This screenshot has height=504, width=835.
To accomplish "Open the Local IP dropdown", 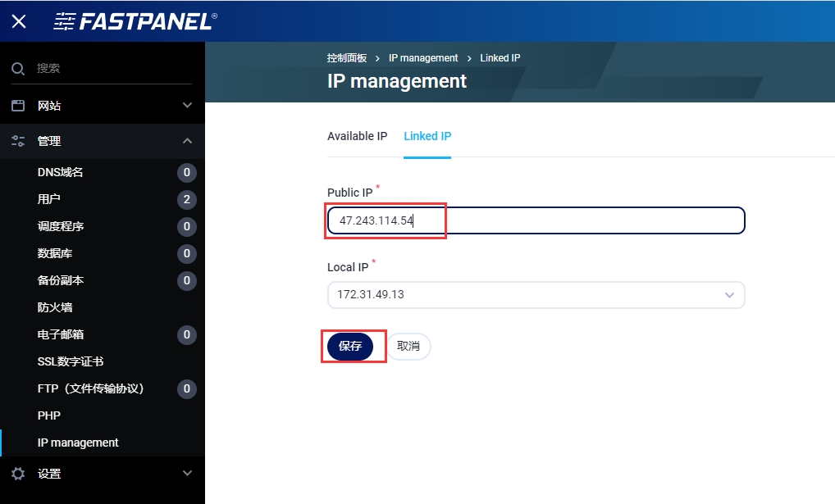I will (536, 295).
